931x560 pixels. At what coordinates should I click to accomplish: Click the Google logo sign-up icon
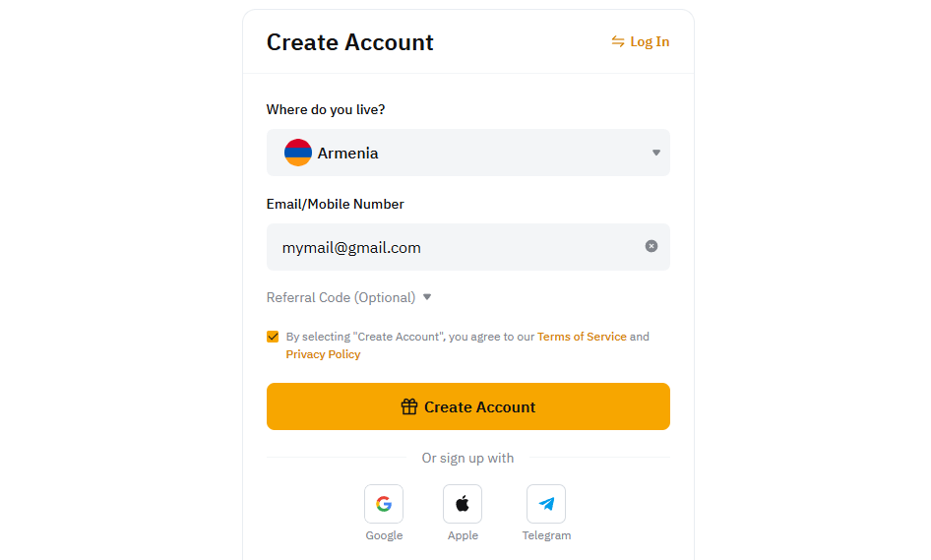point(384,504)
